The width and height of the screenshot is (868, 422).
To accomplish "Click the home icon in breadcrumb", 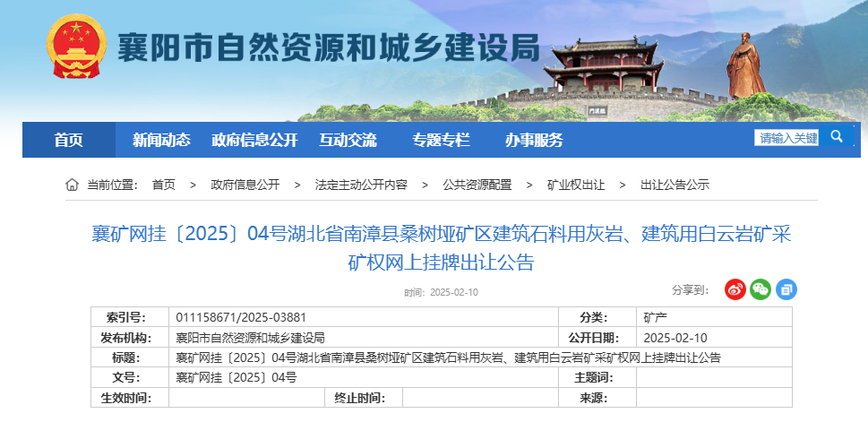I will tap(72, 185).
